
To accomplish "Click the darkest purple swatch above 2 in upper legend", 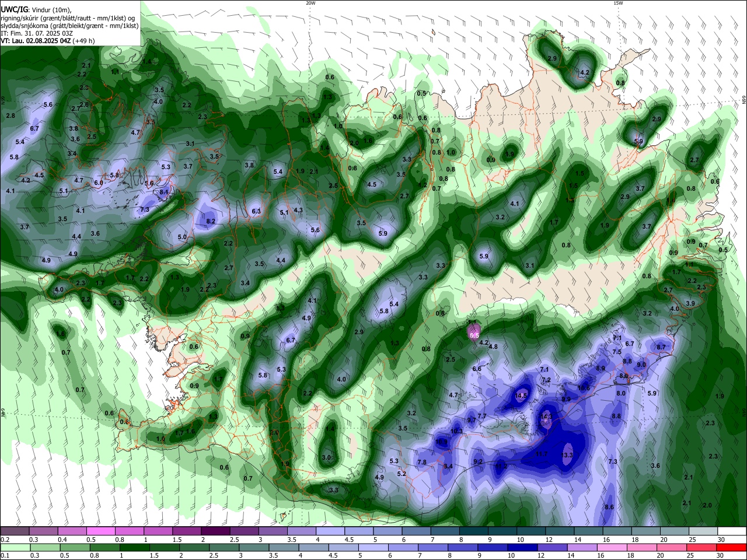I will coord(215,531).
